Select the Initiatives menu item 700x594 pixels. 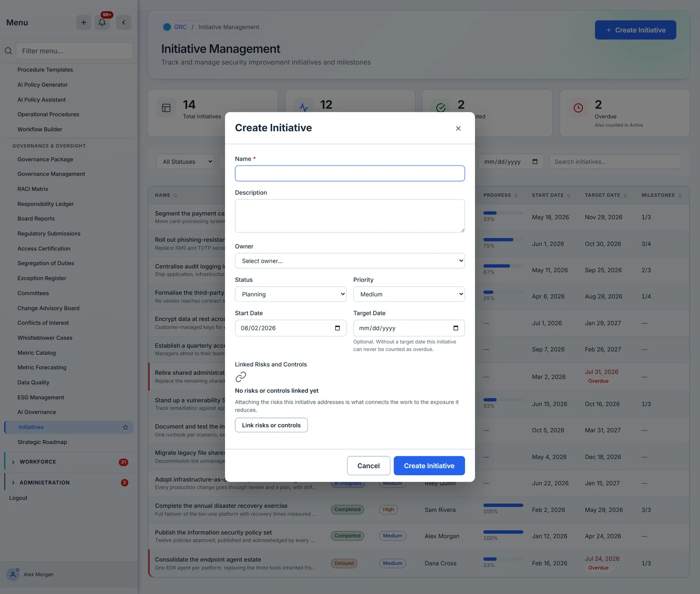pos(69,427)
